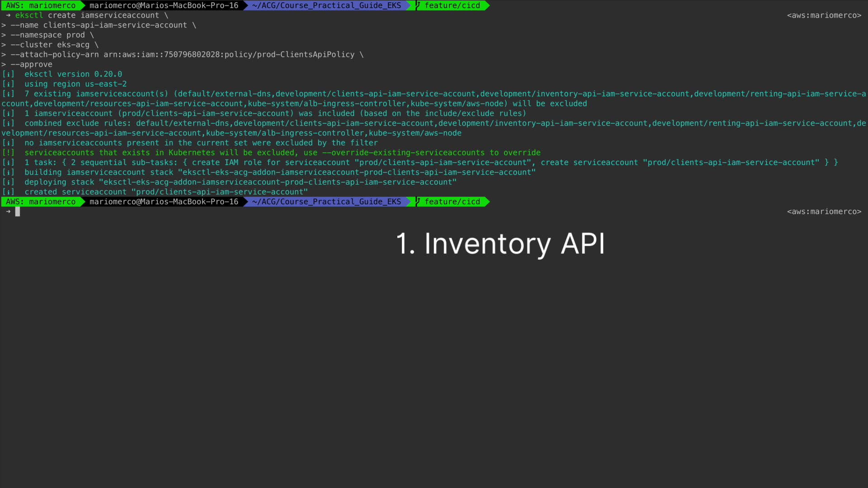Screen dimensions: 868x488
Task: Click the git branch icon in top prompt
Action: 418,5
